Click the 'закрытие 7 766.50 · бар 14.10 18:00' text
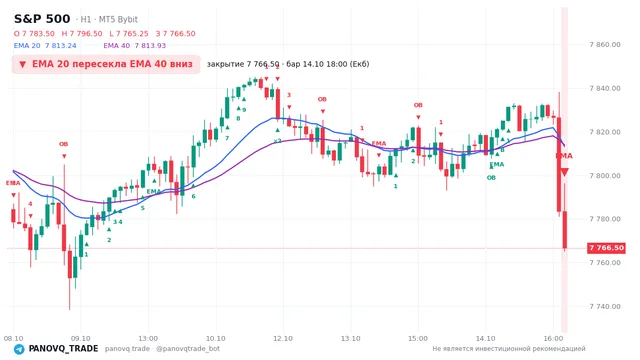640x360 pixels. 288,64
